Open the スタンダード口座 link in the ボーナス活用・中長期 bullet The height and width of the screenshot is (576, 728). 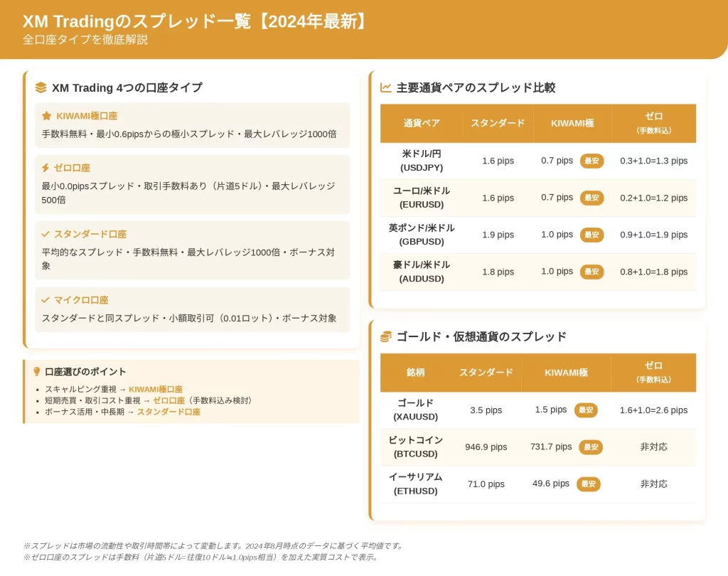coord(168,412)
